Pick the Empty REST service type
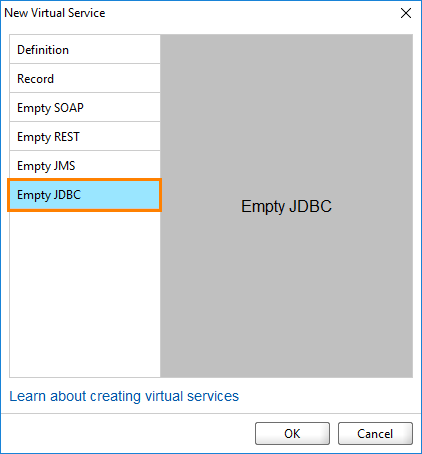 tap(85, 136)
